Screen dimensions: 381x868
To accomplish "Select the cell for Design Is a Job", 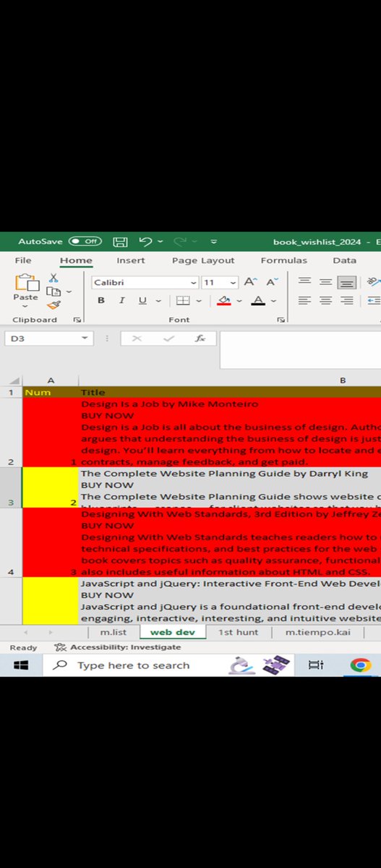I will (230, 433).
